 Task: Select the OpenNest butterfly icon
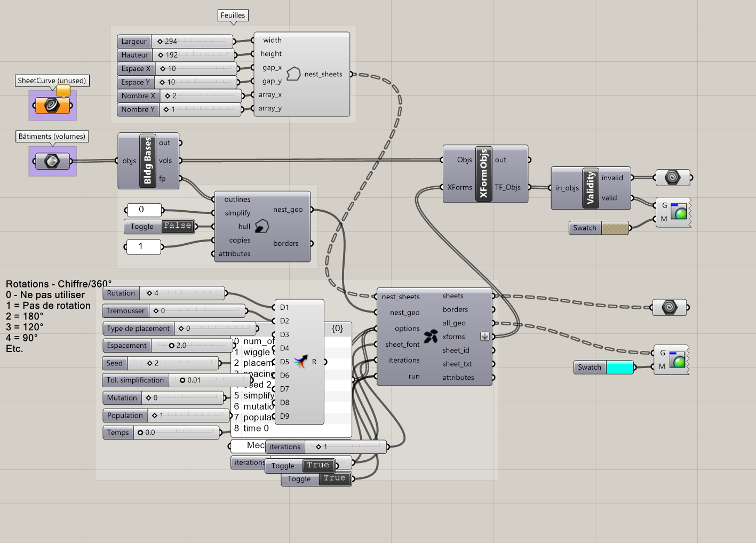point(431,336)
